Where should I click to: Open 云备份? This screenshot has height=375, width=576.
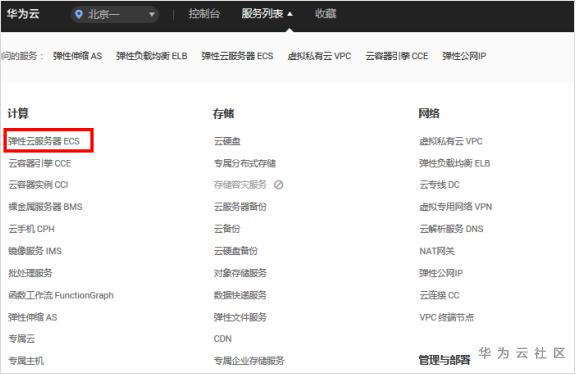[x=227, y=229]
